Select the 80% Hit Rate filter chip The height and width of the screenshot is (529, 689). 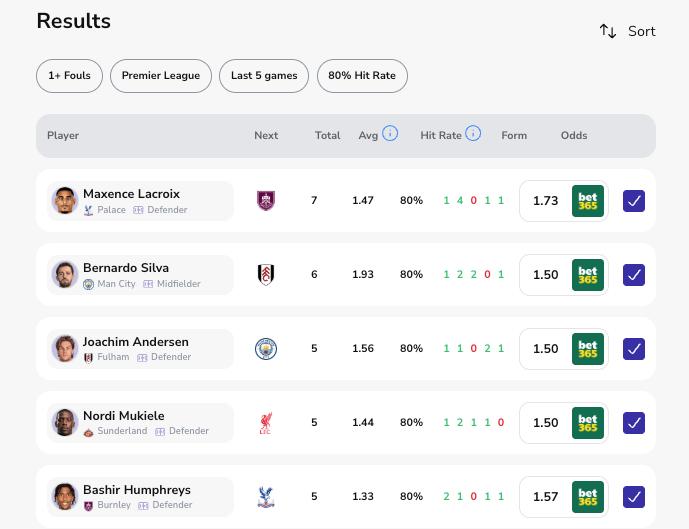pyautogui.click(x=362, y=76)
